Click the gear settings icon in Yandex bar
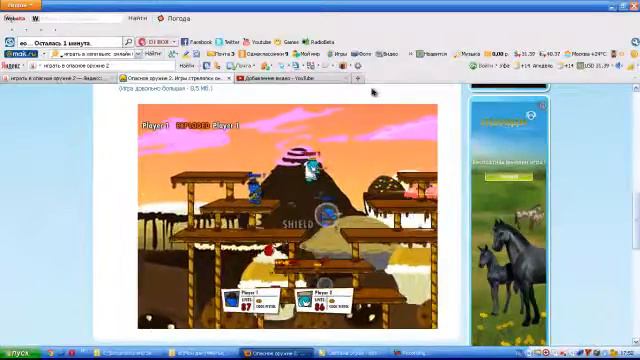This screenshot has height=360, width=640. (358, 66)
